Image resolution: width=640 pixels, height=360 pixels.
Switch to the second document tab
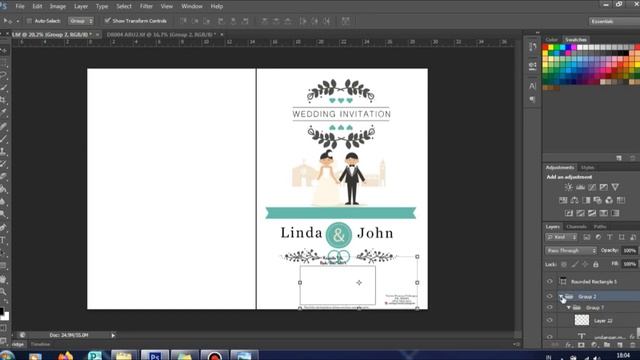tap(161, 35)
